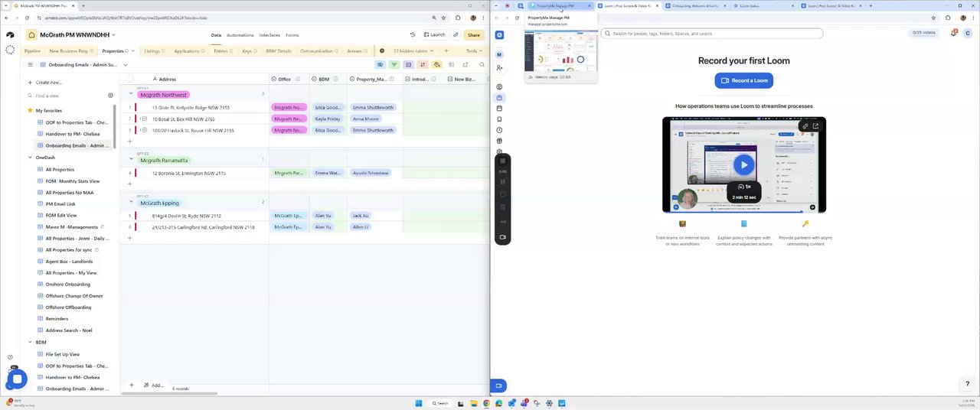Collapse the Mcgrath Parramatta group
This screenshot has height=410, width=980.
131,160
